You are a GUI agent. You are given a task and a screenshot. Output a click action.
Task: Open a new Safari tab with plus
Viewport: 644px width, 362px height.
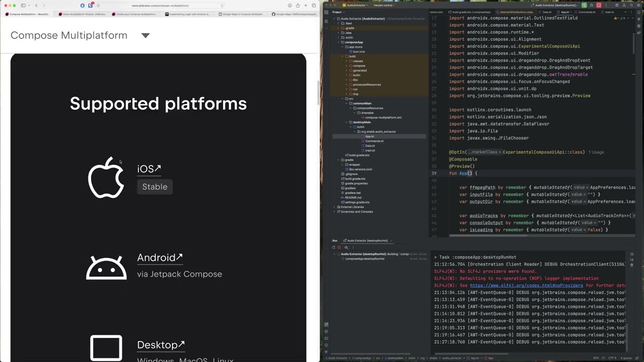pyautogui.click(x=306, y=6)
